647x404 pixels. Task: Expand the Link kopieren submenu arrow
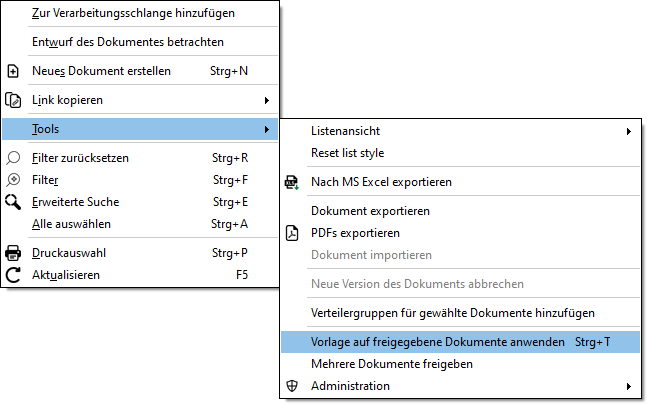[267, 100]
